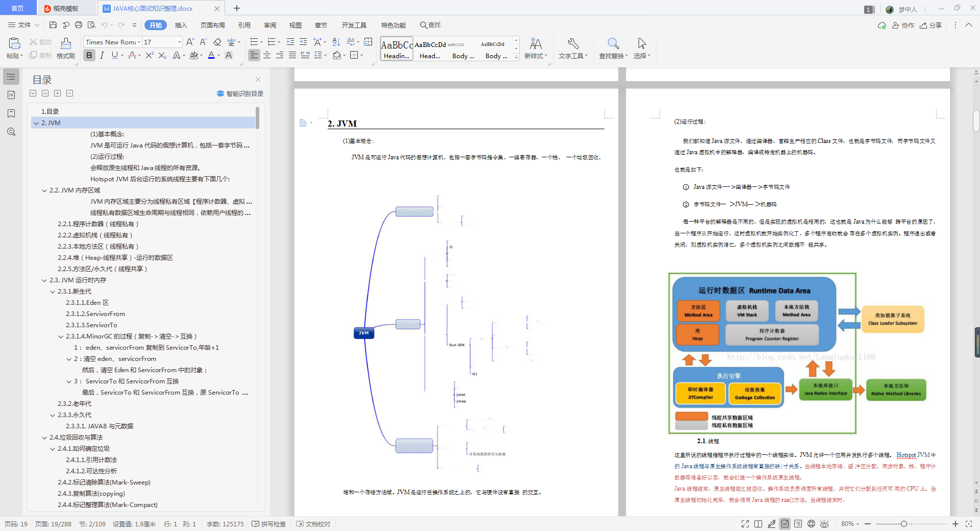Open the 视图 ribbon tab
980x531 pixels.
pyautogui.click(x=296, y=25)
